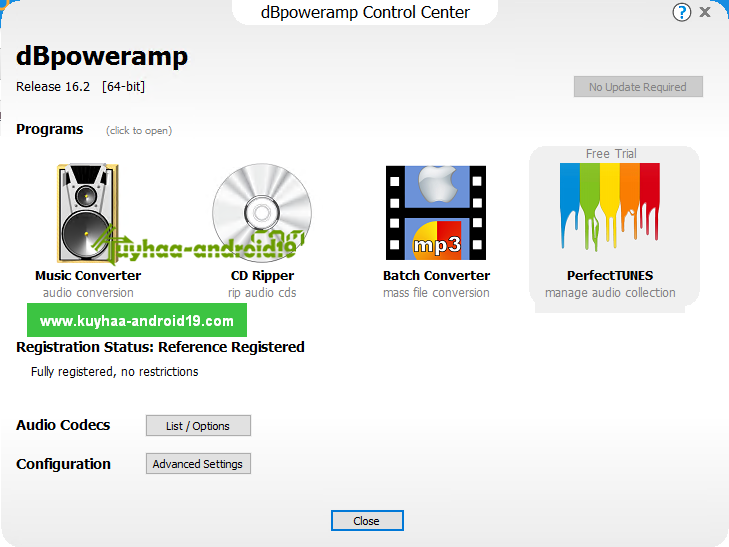
Task: Open Advanced Settings configuration
Action: click(198, 464)
